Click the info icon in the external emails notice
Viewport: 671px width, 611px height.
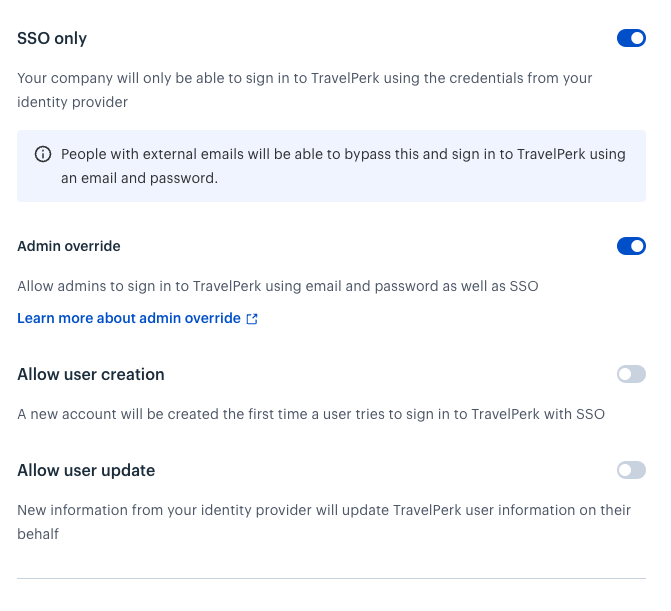[x=43, y=154]
